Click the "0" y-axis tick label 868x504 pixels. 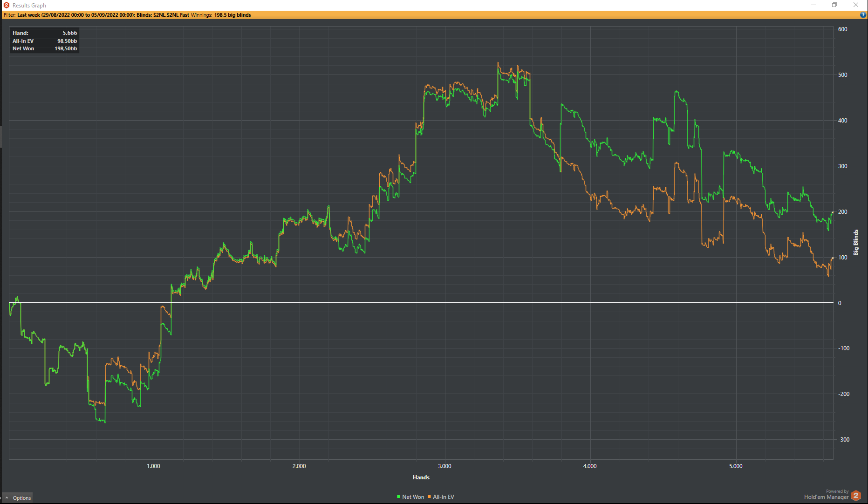click(840, 303)
